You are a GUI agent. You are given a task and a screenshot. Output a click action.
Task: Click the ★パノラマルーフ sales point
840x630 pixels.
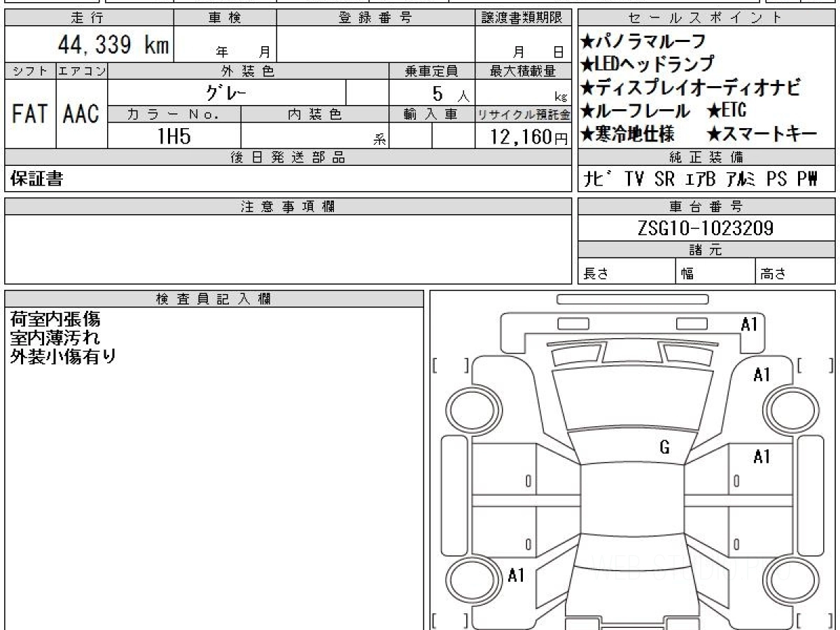[x=643, y=41]
